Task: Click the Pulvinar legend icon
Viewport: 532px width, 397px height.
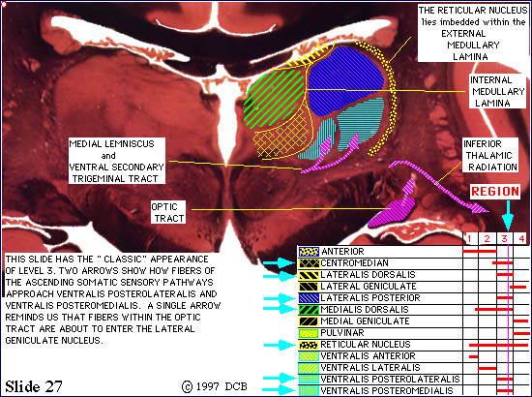Action: click(309, 333)
